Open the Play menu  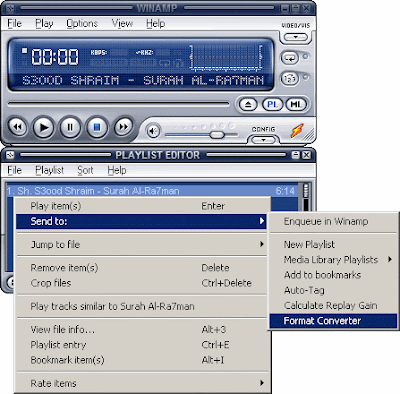(x=44, y=23)
